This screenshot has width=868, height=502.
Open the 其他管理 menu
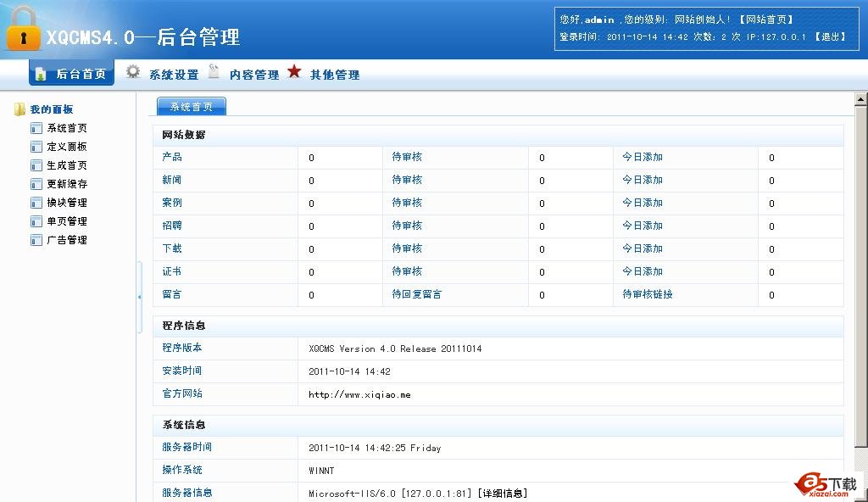click(335, 75)
